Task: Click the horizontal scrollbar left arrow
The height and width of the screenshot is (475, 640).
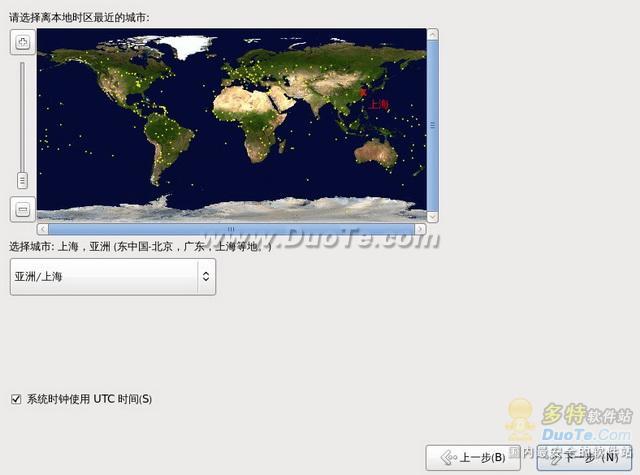Action: pyautogui.click(x=43, y=229)
